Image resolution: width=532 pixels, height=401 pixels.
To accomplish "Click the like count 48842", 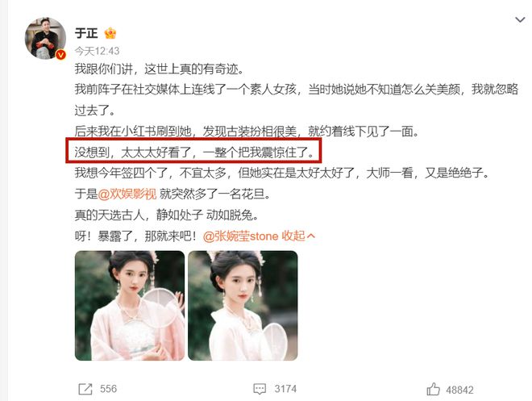I will 459,390.
